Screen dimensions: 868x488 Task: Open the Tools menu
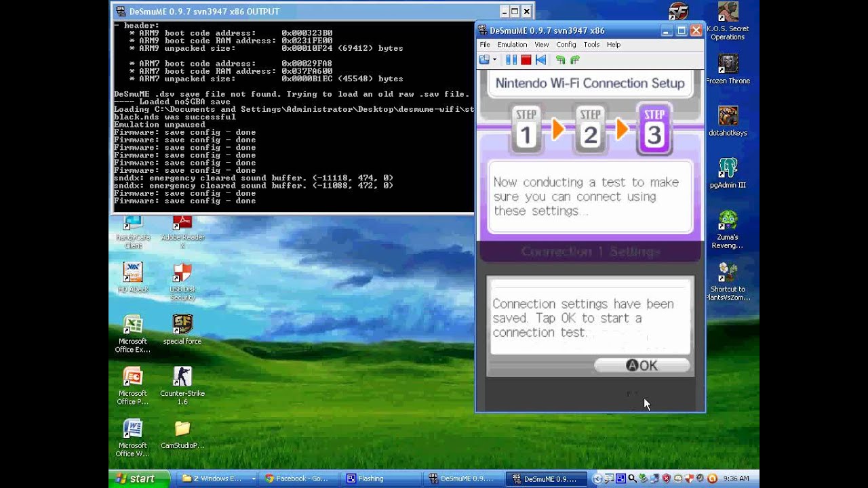[591, 45]
